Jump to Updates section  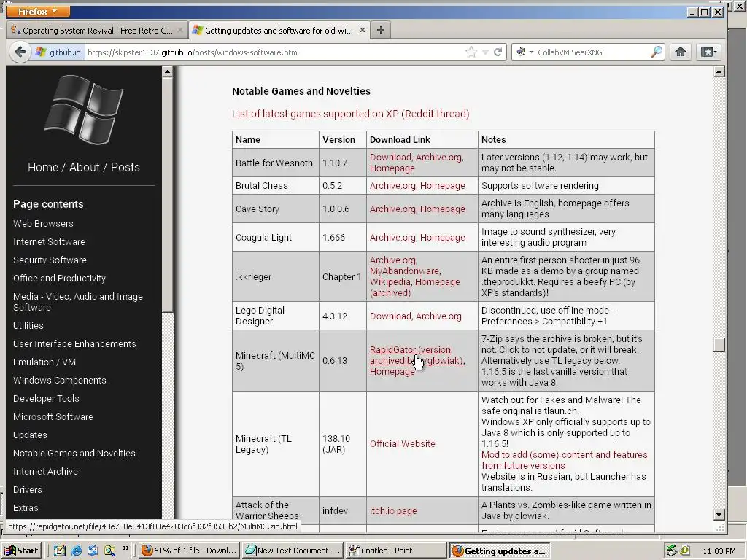(30, 435)
